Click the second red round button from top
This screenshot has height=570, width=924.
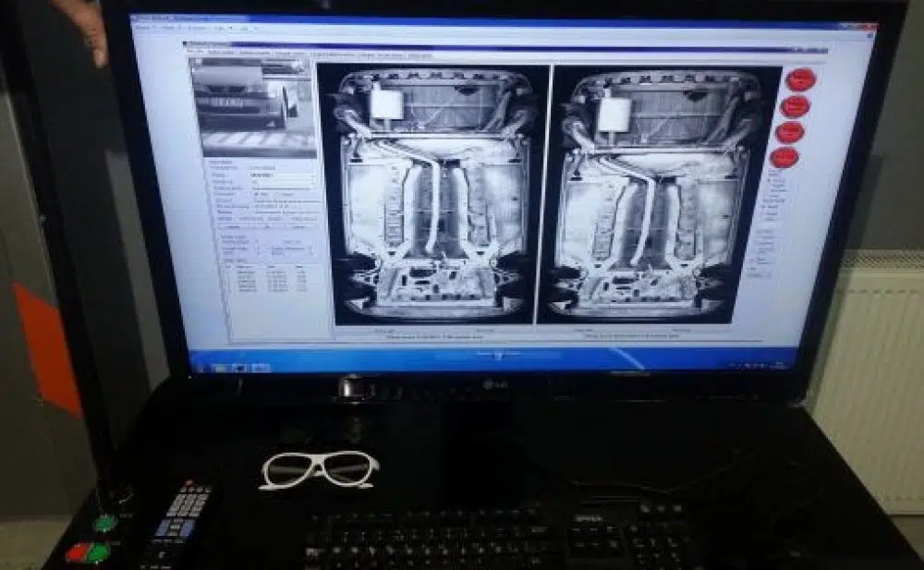point(795,106)
